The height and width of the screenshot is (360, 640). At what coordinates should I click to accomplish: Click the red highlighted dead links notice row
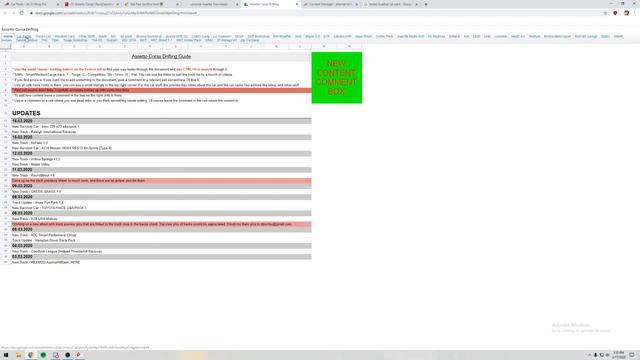coord(161,90)
